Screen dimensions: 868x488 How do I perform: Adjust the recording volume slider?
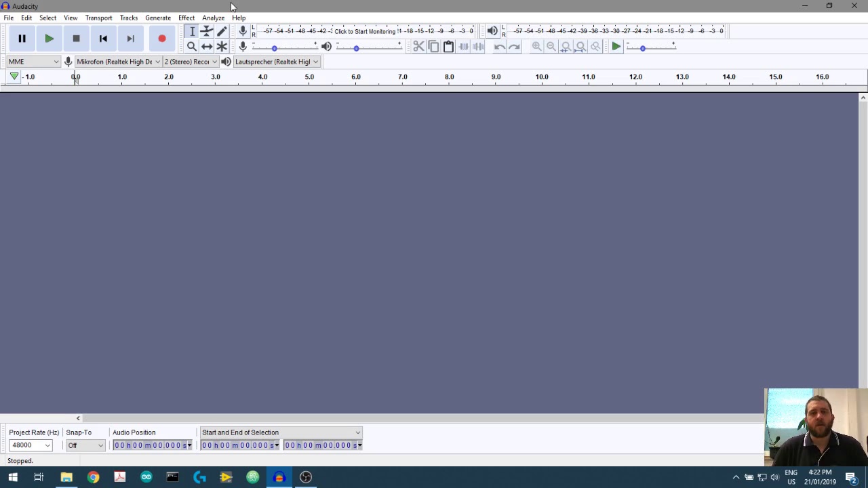tap(283, 47)
